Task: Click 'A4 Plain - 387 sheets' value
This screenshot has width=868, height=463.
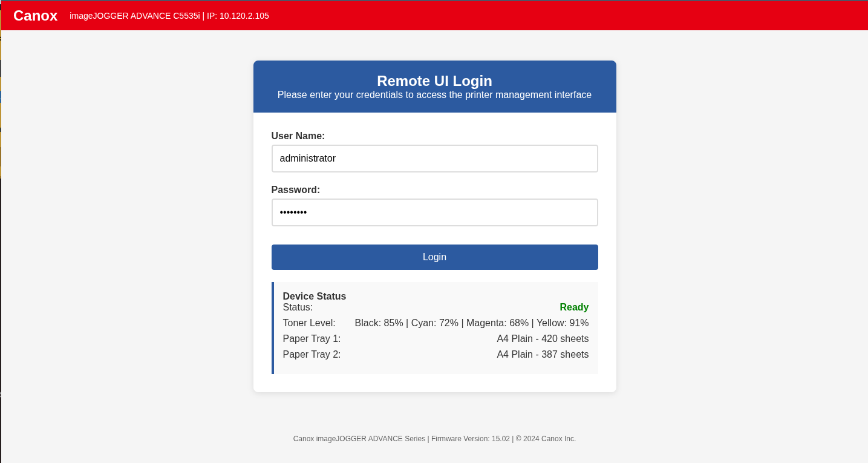Action: [543, 355]
